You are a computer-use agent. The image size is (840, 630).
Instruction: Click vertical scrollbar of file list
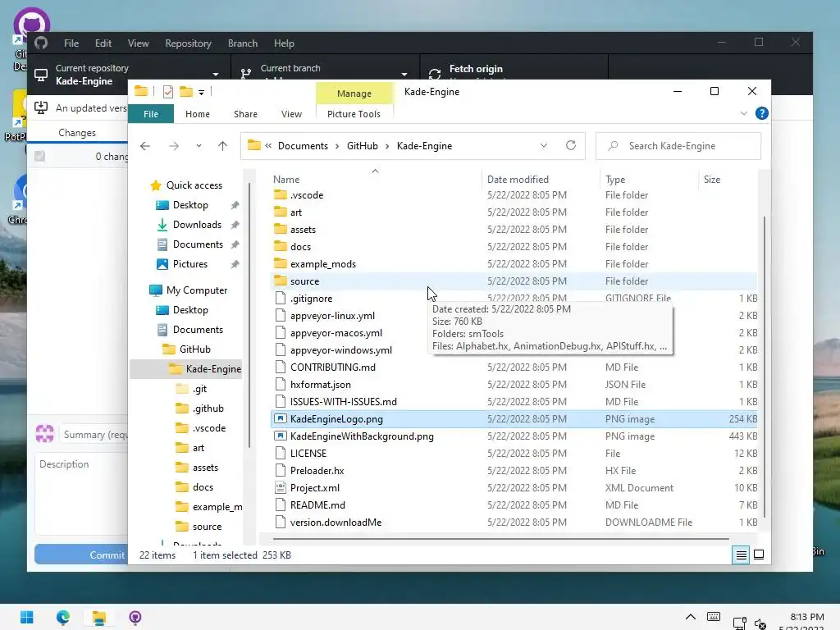(765, 367)
